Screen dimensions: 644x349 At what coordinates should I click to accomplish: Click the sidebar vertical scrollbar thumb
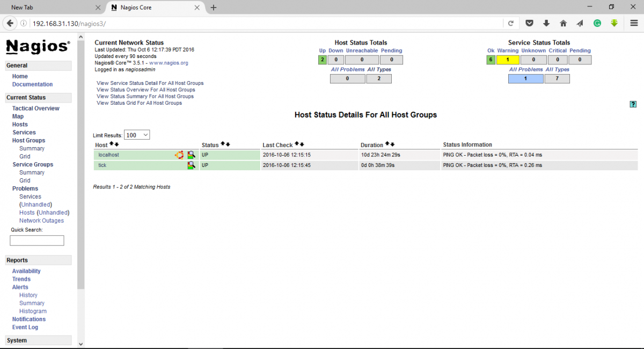81,165
